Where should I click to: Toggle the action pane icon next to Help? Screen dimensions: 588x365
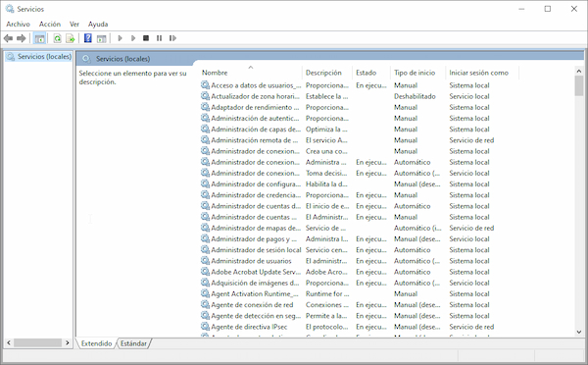(x=101, y=38)
